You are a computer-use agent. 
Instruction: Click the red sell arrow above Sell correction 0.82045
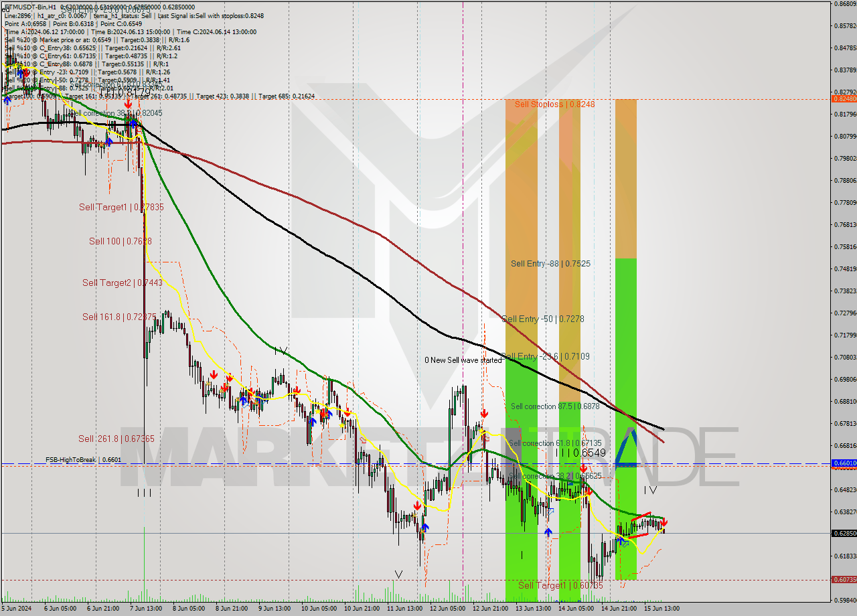127,104
